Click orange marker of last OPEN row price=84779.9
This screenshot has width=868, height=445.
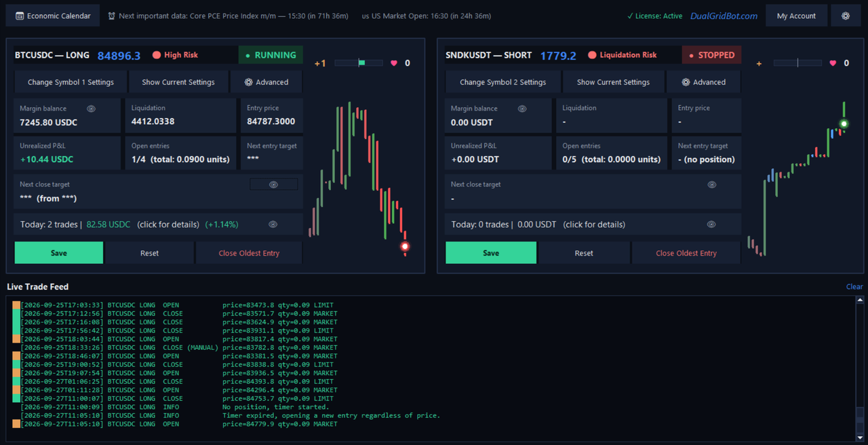point(16,424)
